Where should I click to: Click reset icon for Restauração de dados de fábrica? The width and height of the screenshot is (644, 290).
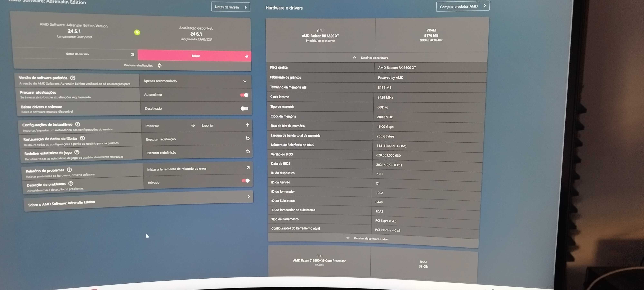(x=248, y=138)
